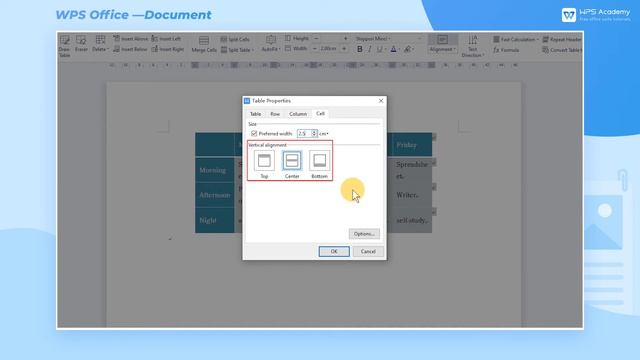This screenshot has height=360, width=640.
Task: Open Fast Calculation dropdown
Action: pyautogui.click(x=516, y=39)
